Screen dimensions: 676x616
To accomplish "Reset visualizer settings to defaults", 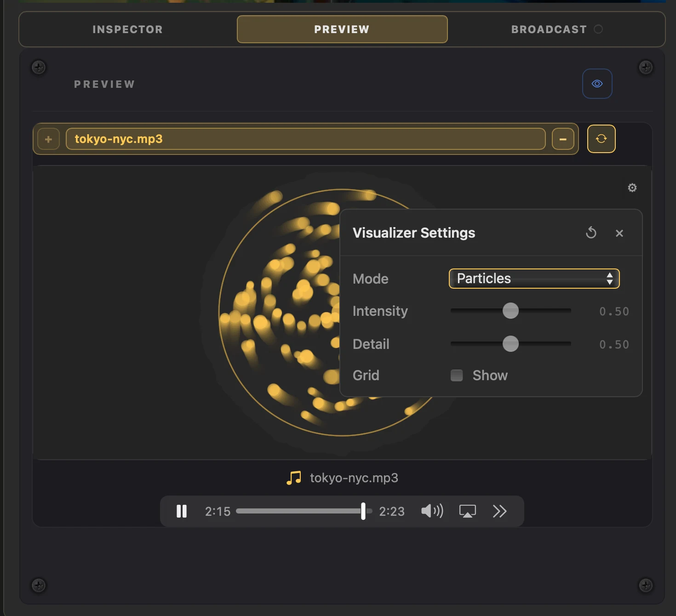I will point(591,233).
